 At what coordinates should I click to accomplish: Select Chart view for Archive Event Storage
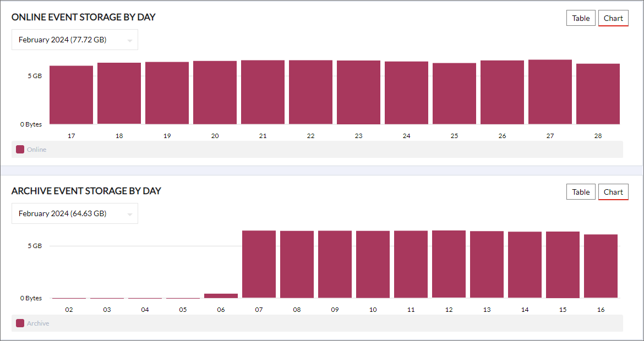(613, 192)
